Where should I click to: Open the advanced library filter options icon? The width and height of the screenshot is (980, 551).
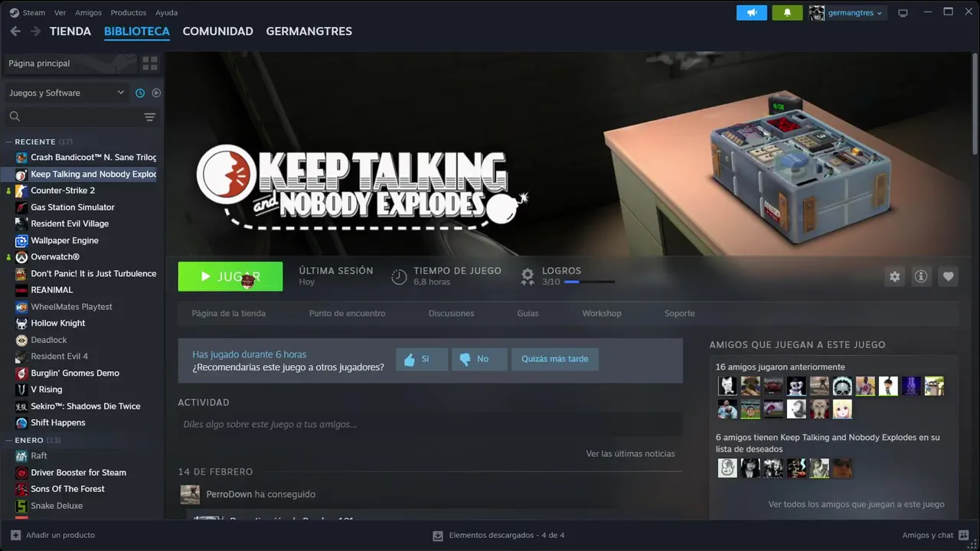point(149,116)
